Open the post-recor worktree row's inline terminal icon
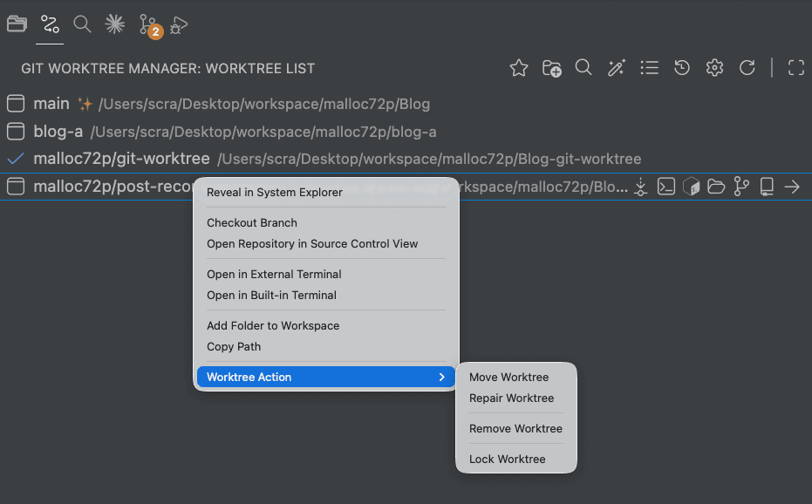The image size is (812, 504). click(666, 187)
